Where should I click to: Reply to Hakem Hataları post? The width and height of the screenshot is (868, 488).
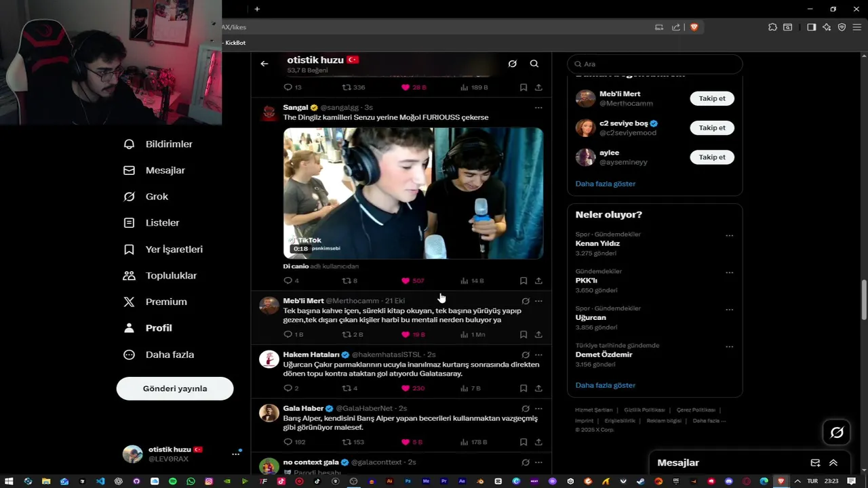click(288, 388)
